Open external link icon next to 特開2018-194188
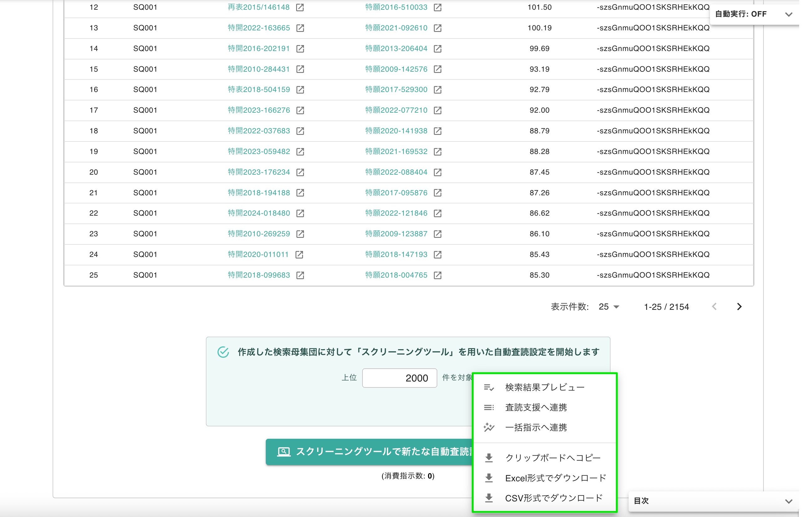The width and height of the screenshot is (812, 517). pos(300,193)
